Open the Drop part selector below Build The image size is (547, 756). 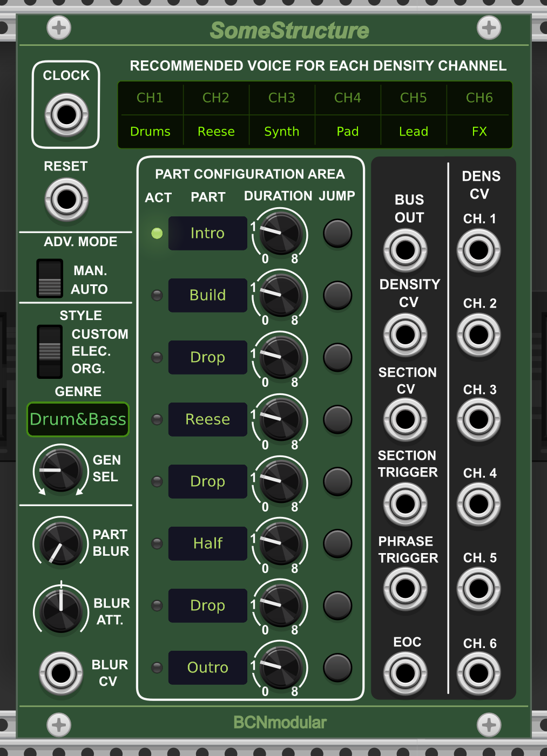click(208, 357)
